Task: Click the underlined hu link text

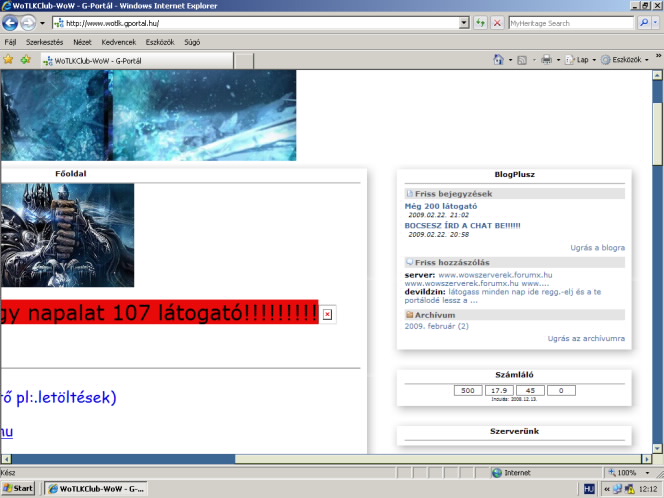Action: tap(6, 431)
